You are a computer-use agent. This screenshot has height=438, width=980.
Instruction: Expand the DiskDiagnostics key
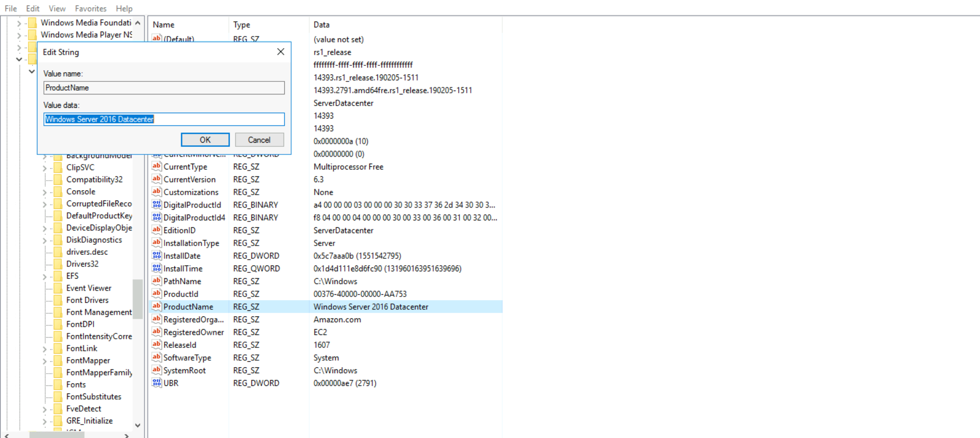point(44,240)
